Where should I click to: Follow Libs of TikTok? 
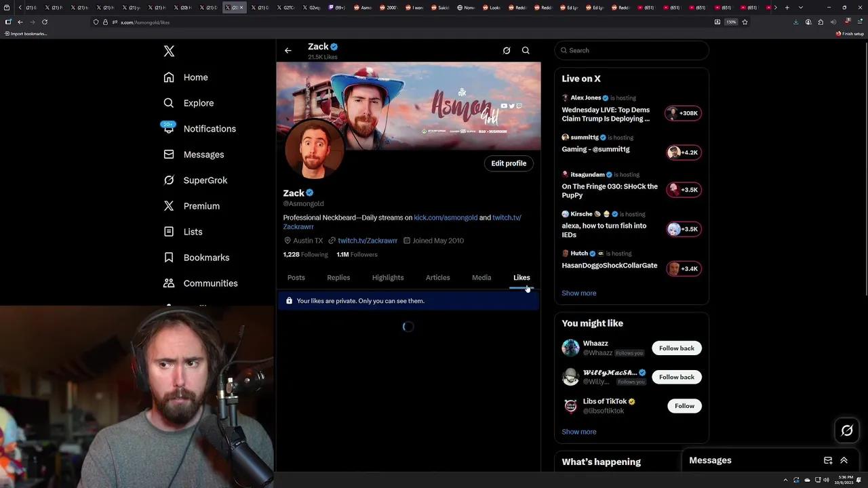[x=684, y=406]
